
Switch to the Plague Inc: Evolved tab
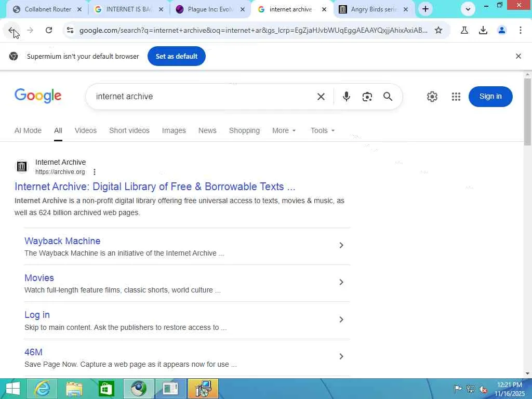(x=210, y=9)
